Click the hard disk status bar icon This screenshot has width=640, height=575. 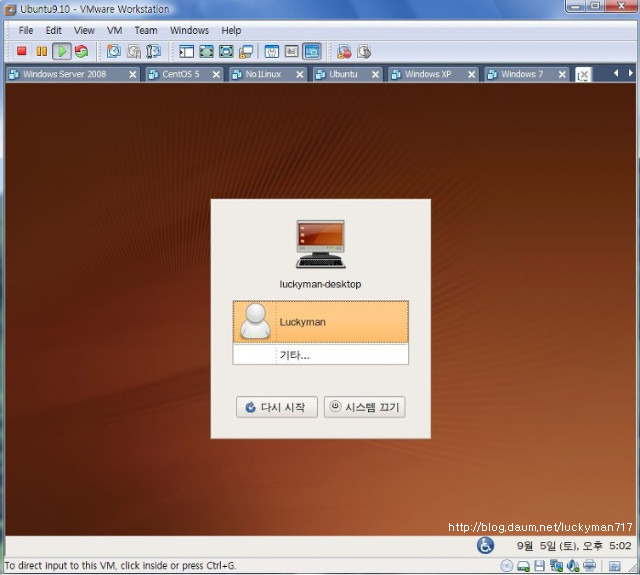[x=523, y=566]
